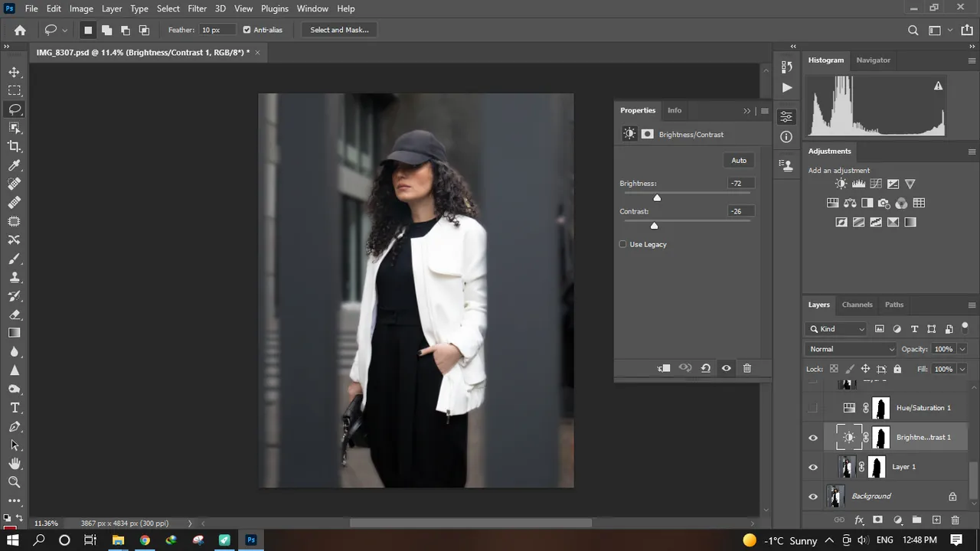980x551 pixels.
Task: Open Chrome from the Windows taskbar
Action: click(145, 540)
